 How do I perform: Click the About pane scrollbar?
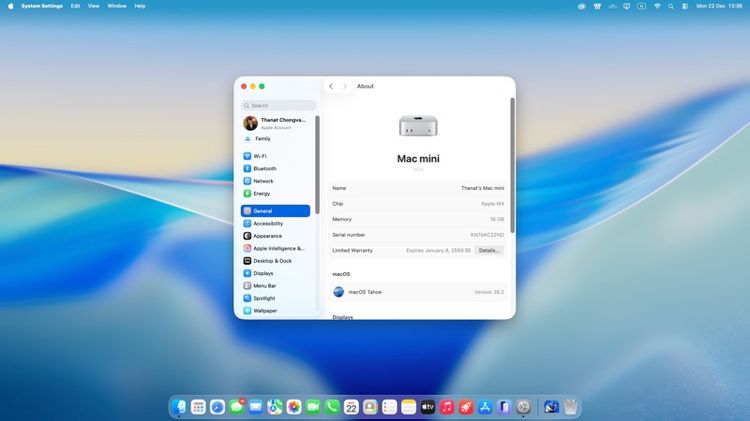(512, 166)
